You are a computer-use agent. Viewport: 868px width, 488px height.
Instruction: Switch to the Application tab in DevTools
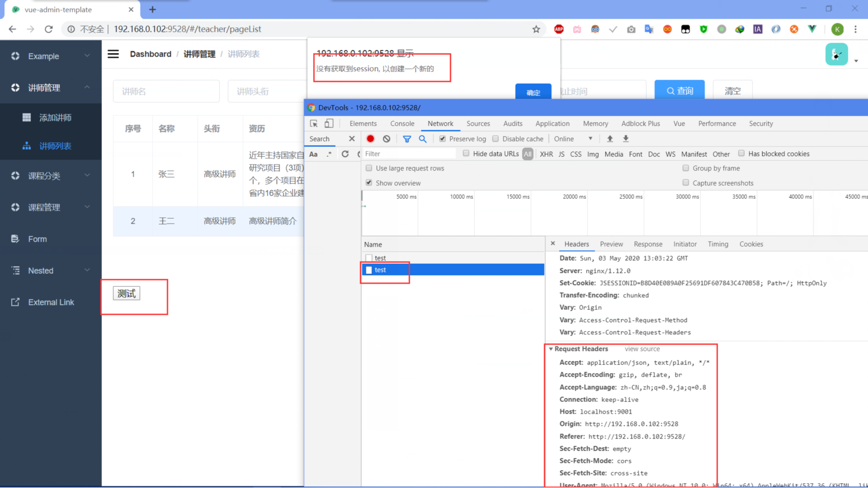pos(552,123)
